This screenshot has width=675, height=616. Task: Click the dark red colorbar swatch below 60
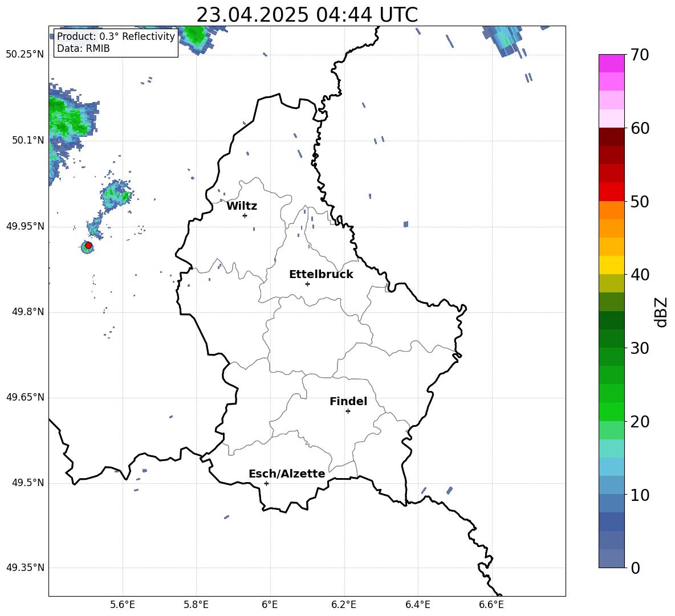click(x=611, y=137)
